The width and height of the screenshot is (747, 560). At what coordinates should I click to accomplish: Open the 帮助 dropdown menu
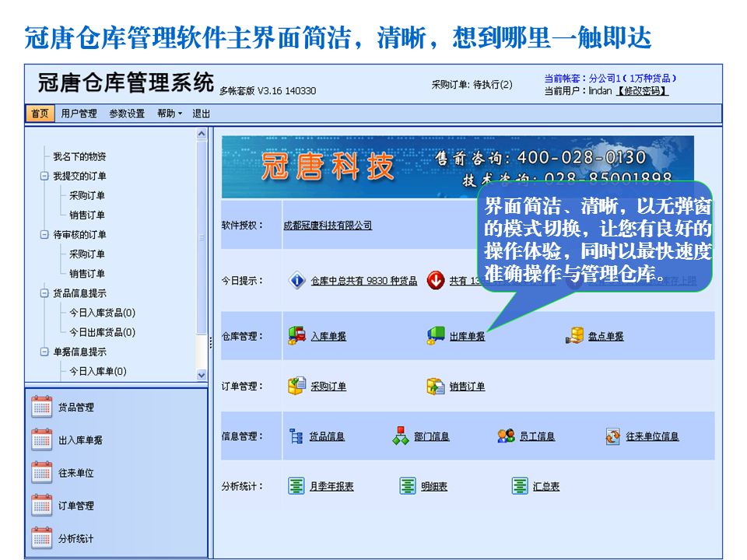pyautogui.click(x=170, y=114)
